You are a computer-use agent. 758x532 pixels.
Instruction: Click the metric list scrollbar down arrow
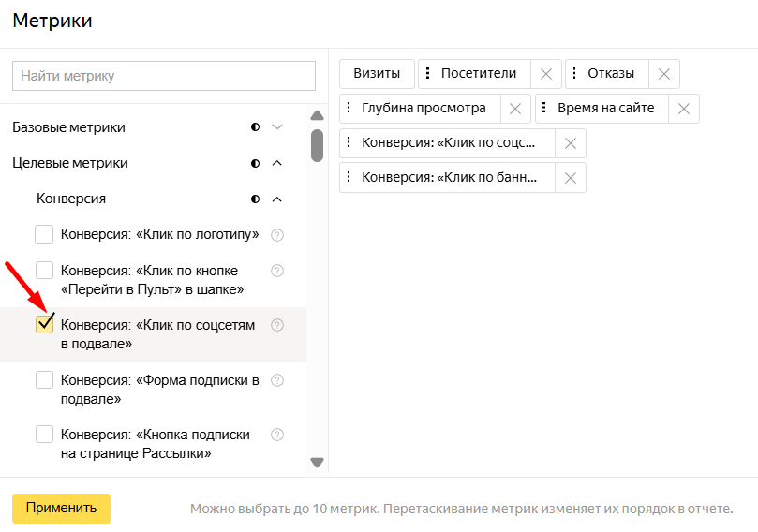(x=317, y=462)
